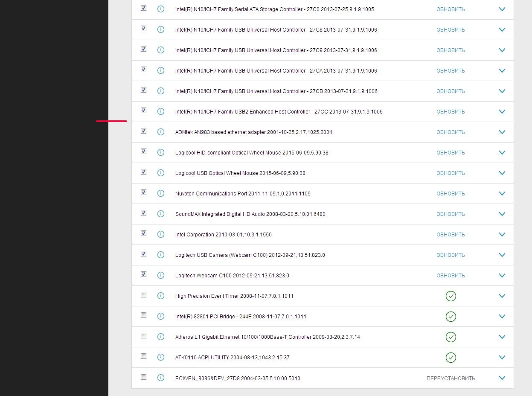Update Nuvoton Communications Port driver
The height and width of the screenshot is (396, 532).
coord(451,194)
